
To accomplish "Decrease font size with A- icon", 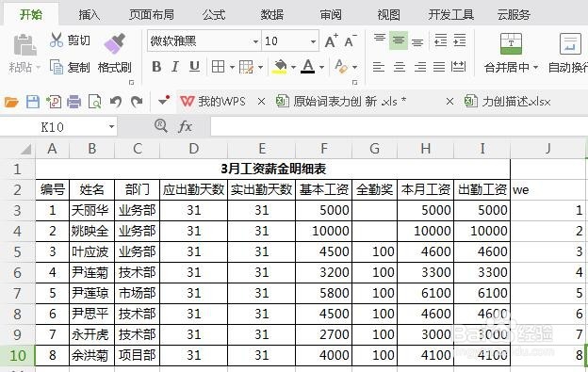I will 351,40.
